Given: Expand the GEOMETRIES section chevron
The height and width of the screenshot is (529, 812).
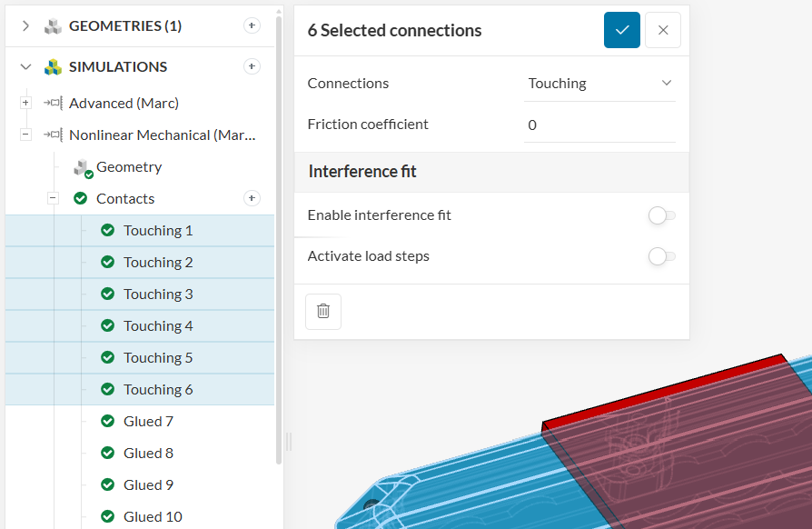Looking at the screenshot, I should (x=25, y=25).
